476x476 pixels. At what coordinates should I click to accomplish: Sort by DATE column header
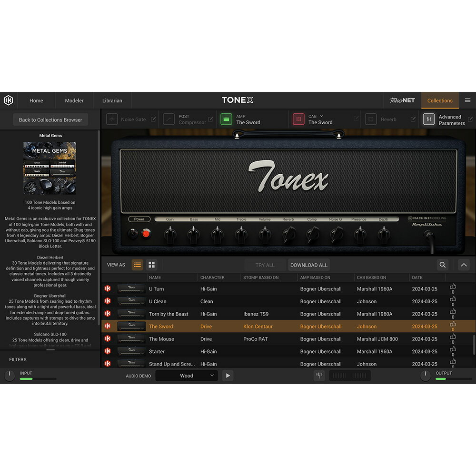[417, 278]
